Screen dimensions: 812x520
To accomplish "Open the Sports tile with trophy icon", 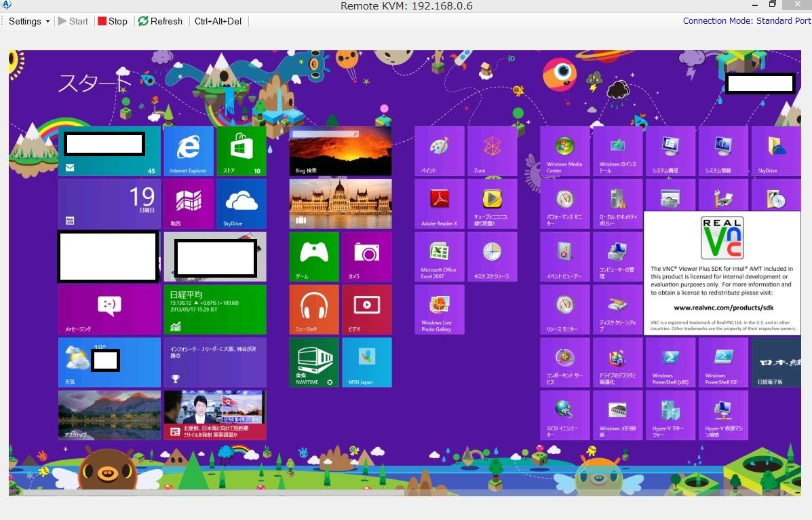I will [215, 363].
